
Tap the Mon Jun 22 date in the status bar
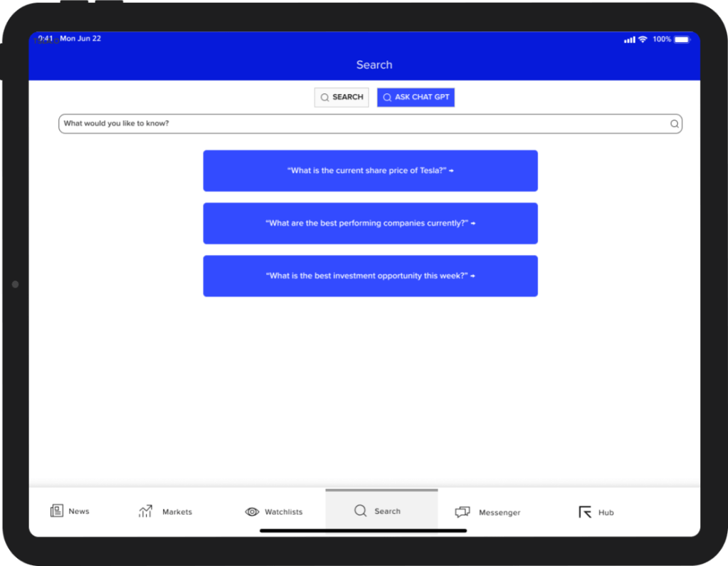[80, 38]
